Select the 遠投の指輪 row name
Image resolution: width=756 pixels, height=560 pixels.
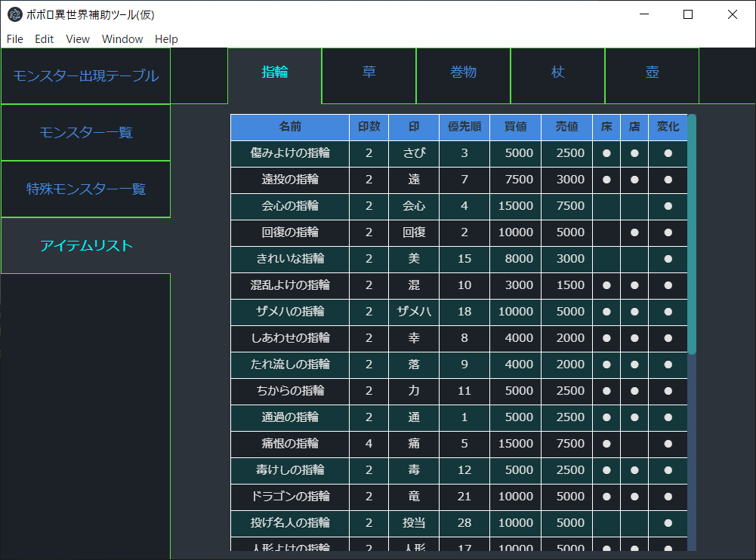(290, 180)
